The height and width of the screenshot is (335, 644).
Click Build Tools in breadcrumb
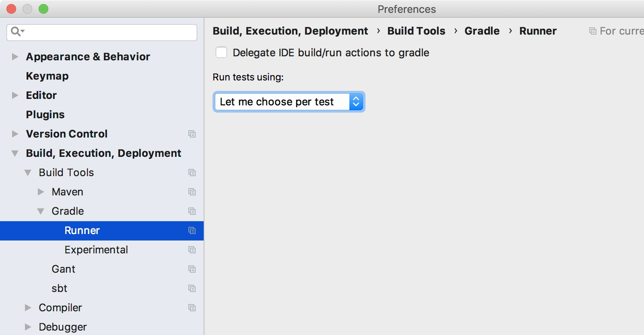pos(416,31)
